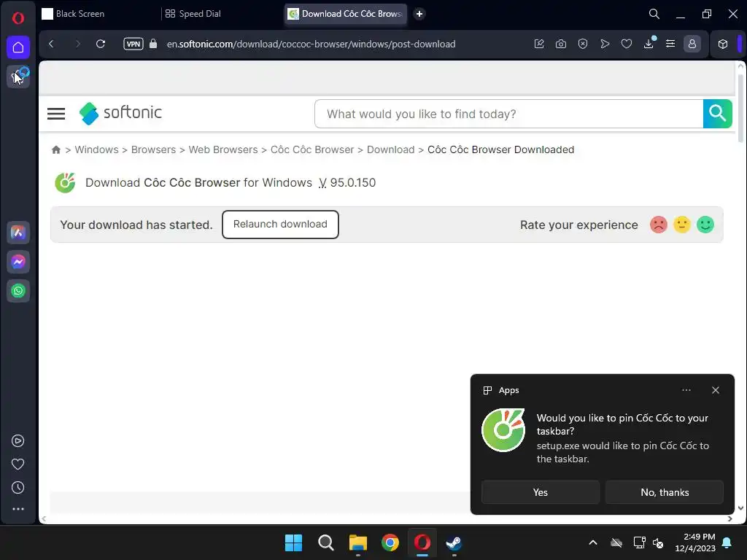
Task: Open the ad blocker shield icon
Action: [583, 44]
